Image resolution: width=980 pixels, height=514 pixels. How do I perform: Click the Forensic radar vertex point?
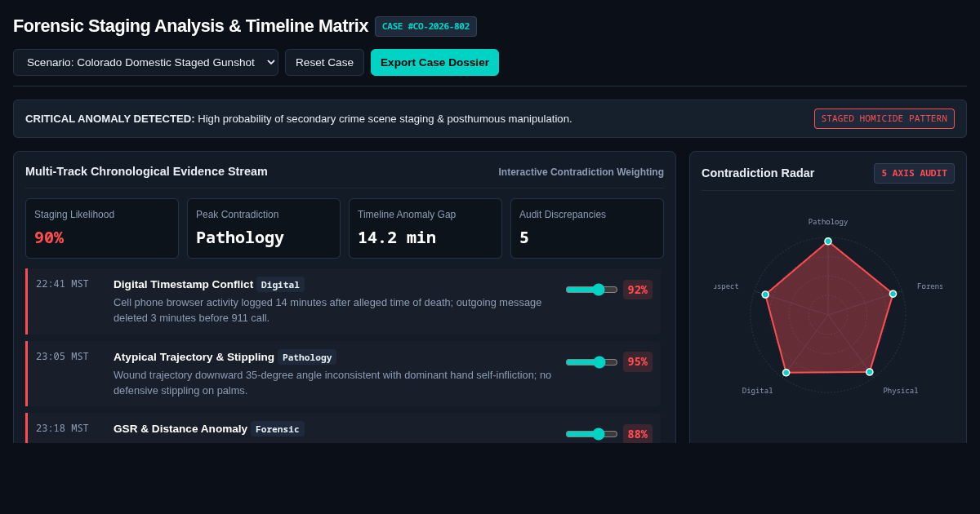click(893, 294)
